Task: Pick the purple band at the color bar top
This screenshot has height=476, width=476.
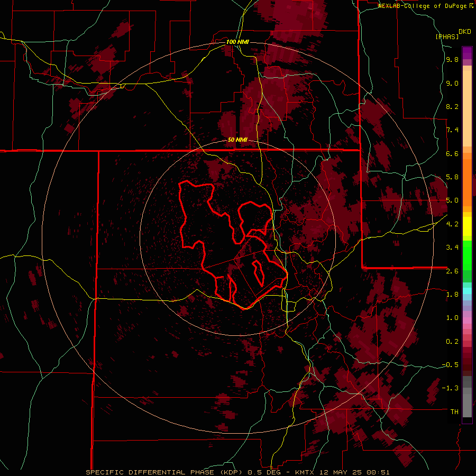Action: click(x=467, y=53)
